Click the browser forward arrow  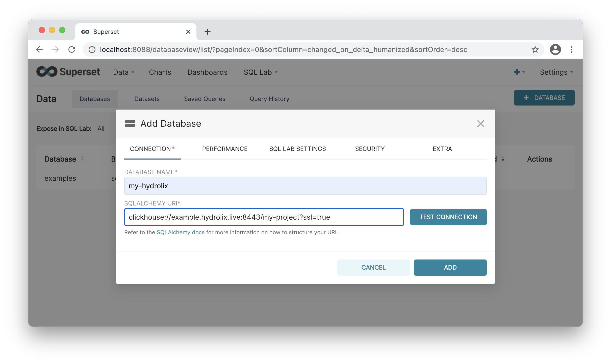coord(56,49)
